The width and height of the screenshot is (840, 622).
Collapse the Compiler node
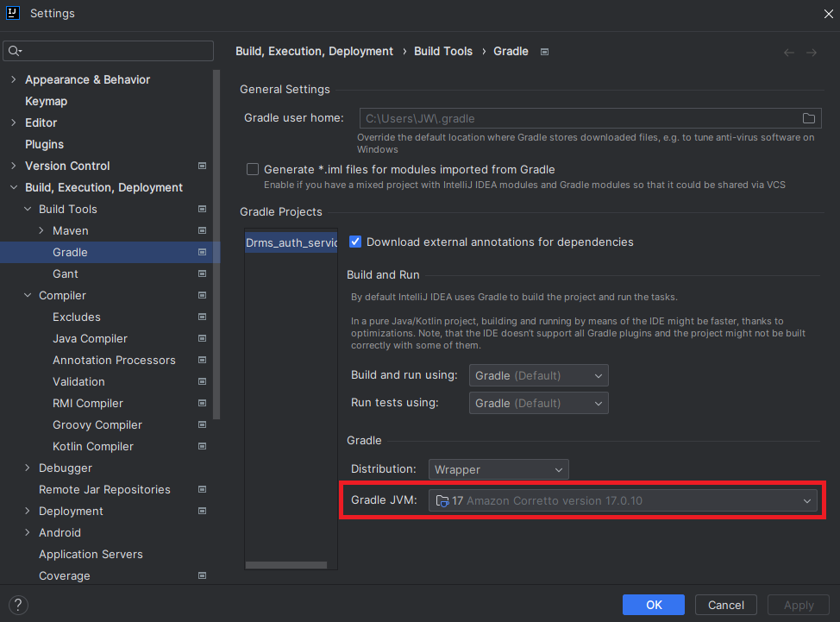[x=28, y=295]
